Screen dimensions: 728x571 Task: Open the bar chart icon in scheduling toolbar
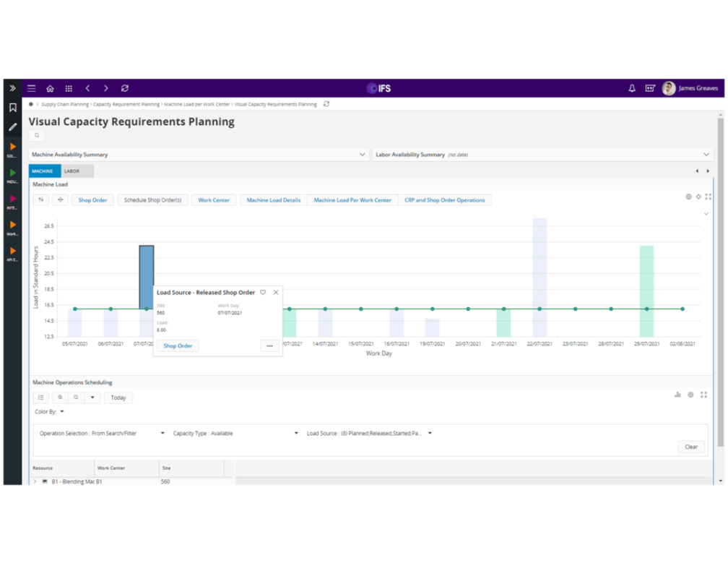point(677,395)
